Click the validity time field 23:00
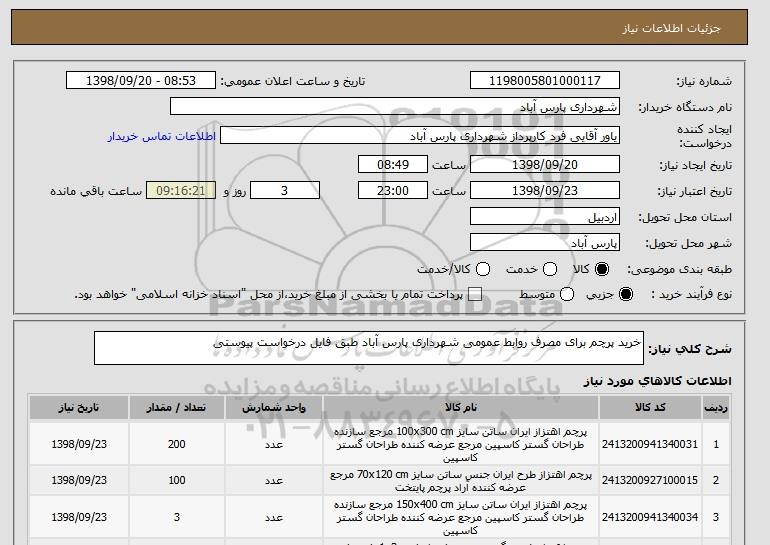Image resolution: width=770 pixels, height=545 pixels. 393,191
